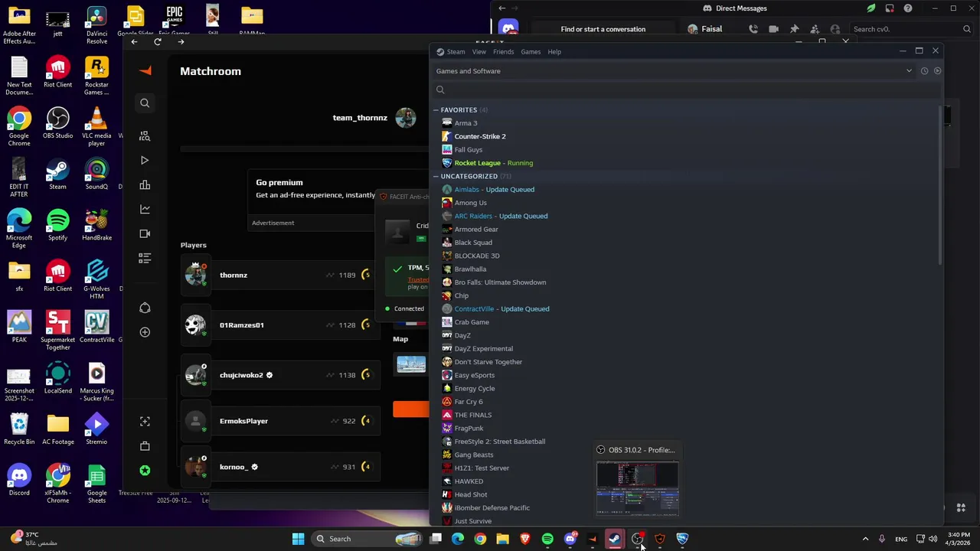Open the Windows Start menu
Viewport: 980px width, 551px height.
click(298, 539)
